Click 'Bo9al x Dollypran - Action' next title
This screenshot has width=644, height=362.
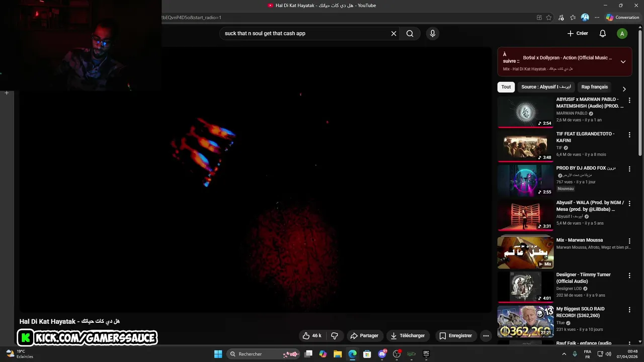pos(568,58)
